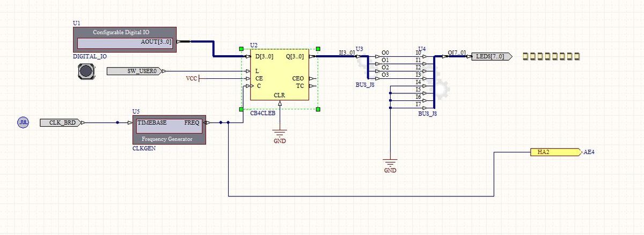644x235 pixels.
Task: Click the AE4 pin label next to HA2
Action: tap(589, 152)
